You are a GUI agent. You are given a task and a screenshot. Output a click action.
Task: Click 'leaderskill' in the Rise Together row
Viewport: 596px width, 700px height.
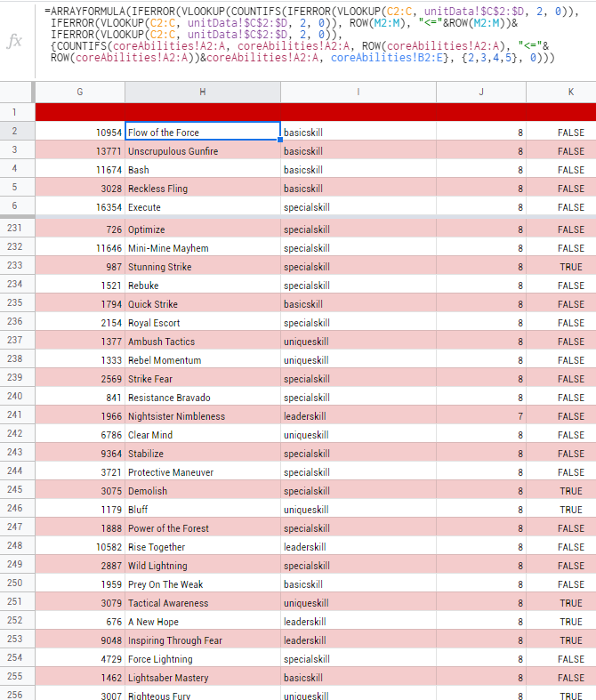pyautogui.click(x=305, y=547)
